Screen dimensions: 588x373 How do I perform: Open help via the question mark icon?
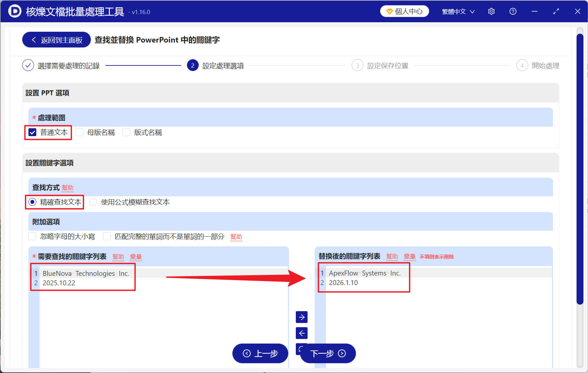click(x=512, y=11)
